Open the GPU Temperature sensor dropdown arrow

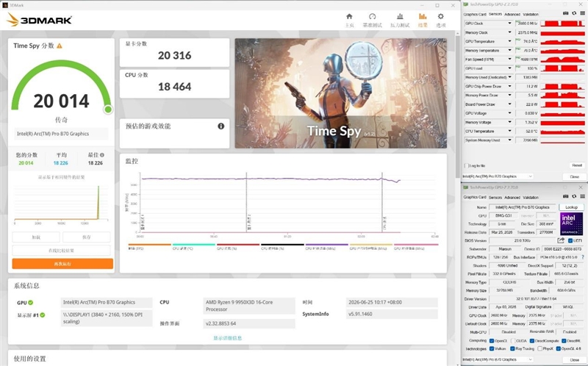[x=509, y=41]
